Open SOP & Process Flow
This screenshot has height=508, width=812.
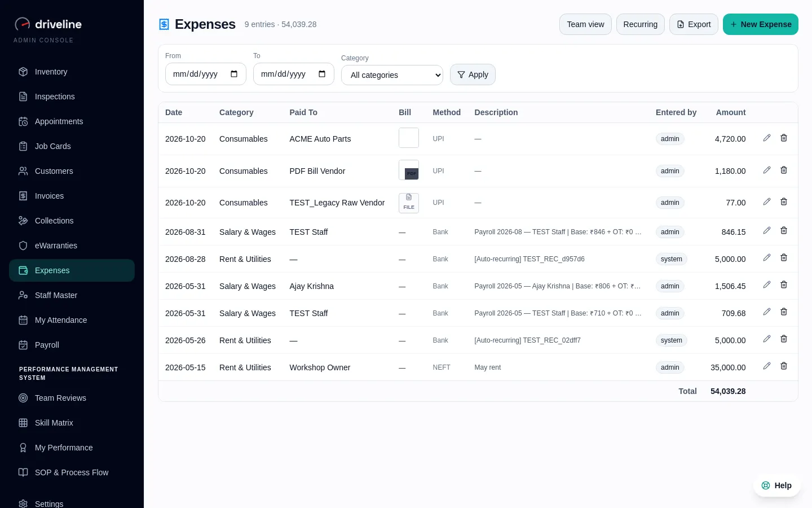coord(72,472)
